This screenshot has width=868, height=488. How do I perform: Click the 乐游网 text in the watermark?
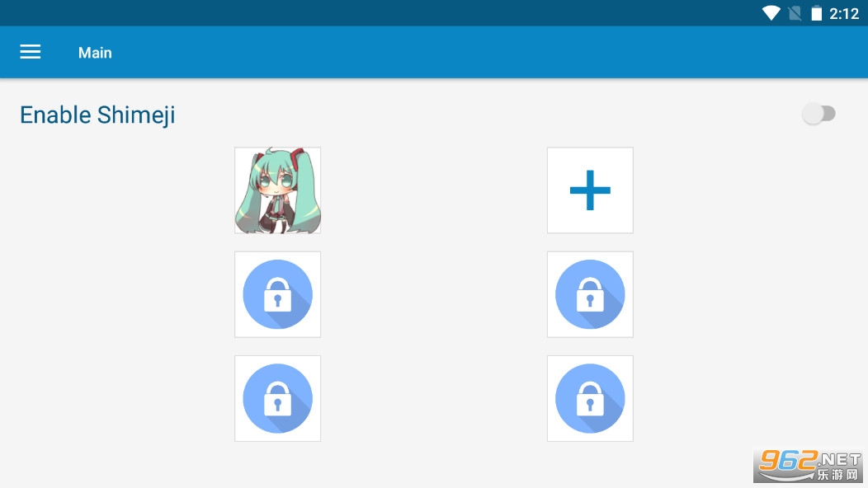pos(837,474)
